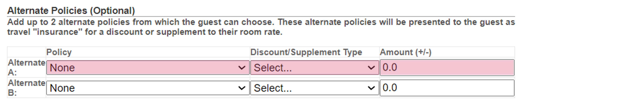Click the "Alternate A:" row label

[x=27, y=67]
